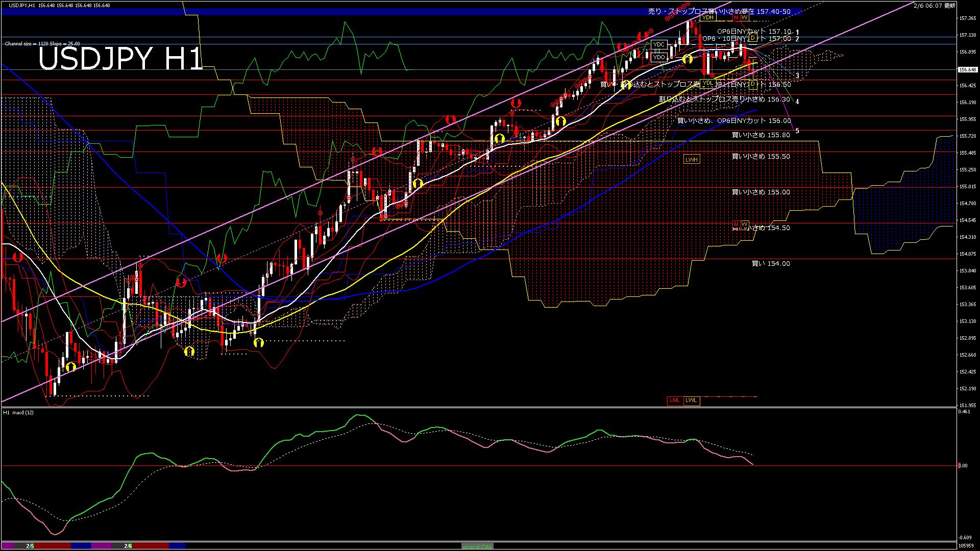Select the orange LWH level marker

click(691, 160)
